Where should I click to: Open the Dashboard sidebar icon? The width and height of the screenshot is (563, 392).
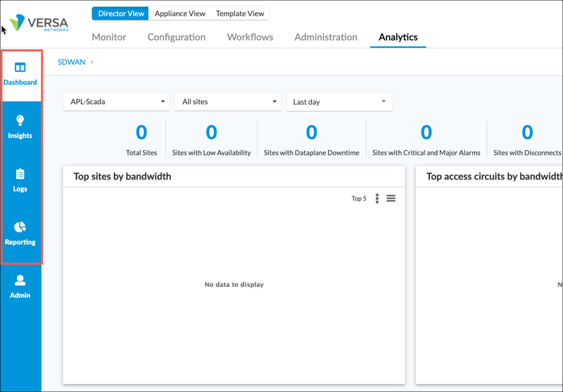[20, 68]
